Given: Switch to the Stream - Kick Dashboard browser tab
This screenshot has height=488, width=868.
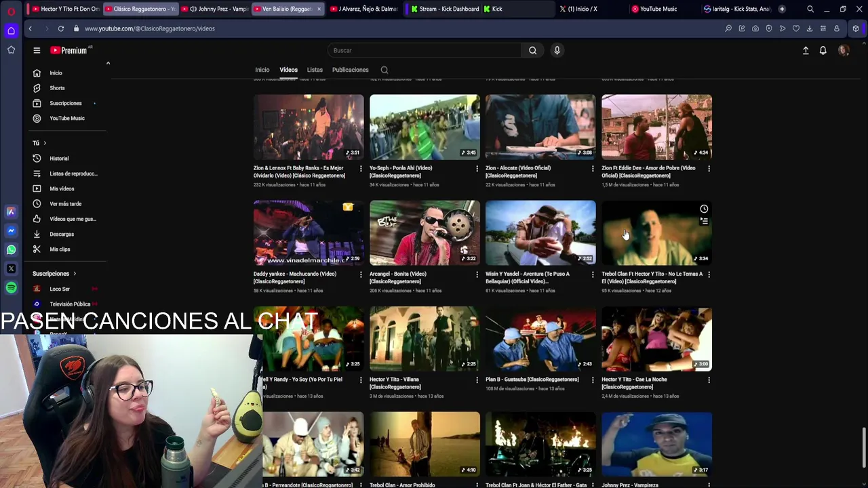Looking at the screenshot, I should (444, 9).
